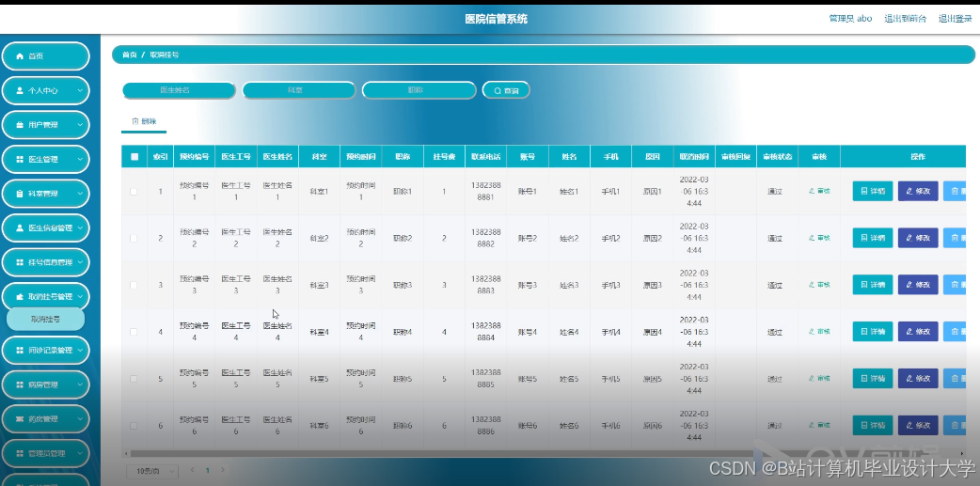
Task: Click the clipboard icon beside 科室管理
Action: tap(20, 194)
